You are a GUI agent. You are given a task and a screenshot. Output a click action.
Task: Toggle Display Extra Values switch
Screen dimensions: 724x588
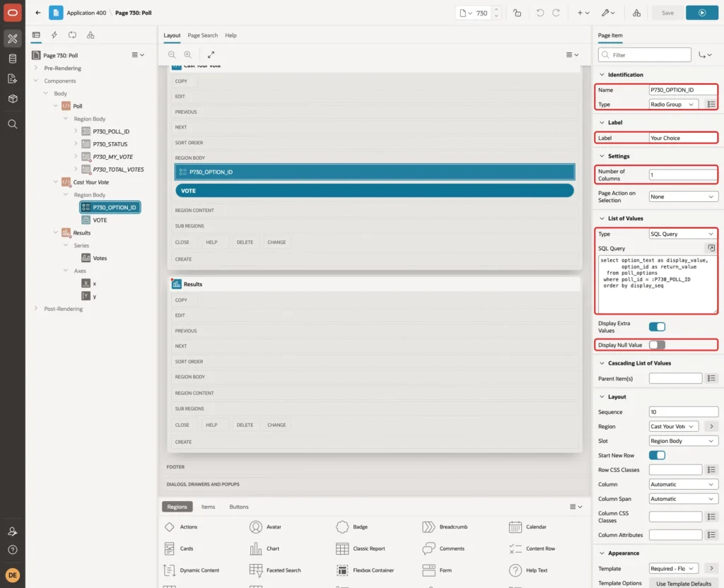657,327
